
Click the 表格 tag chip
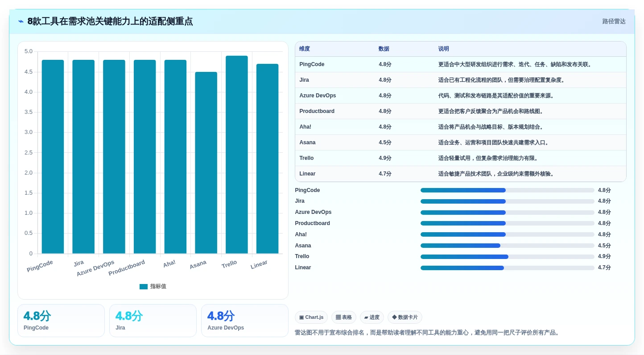click(x=344, y=317)
